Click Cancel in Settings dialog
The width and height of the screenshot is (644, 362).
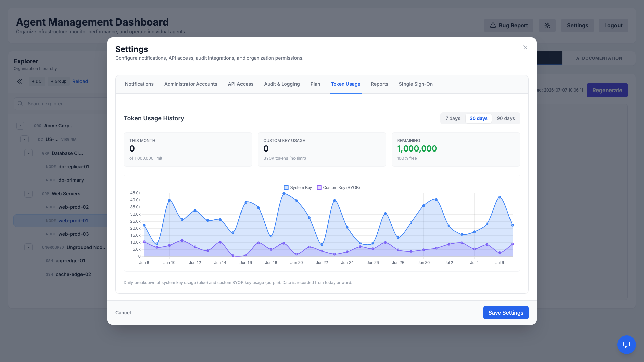click(123, 313)
